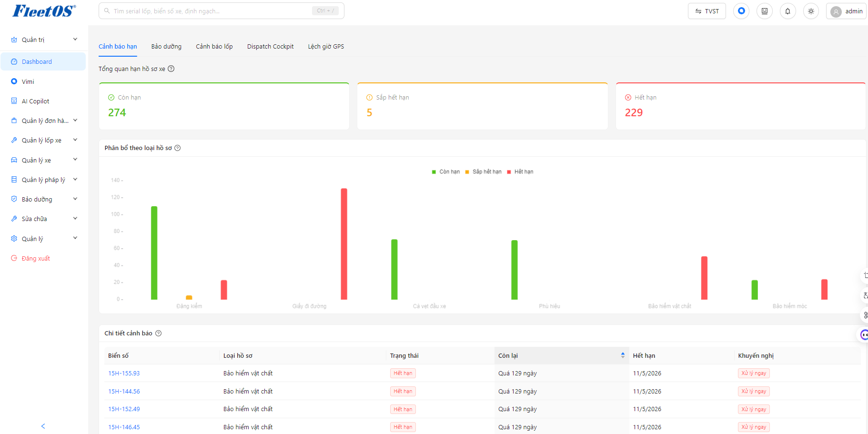Click the FleetOS logo
This screenshot has width=868, height=434.
coord(44,11)
